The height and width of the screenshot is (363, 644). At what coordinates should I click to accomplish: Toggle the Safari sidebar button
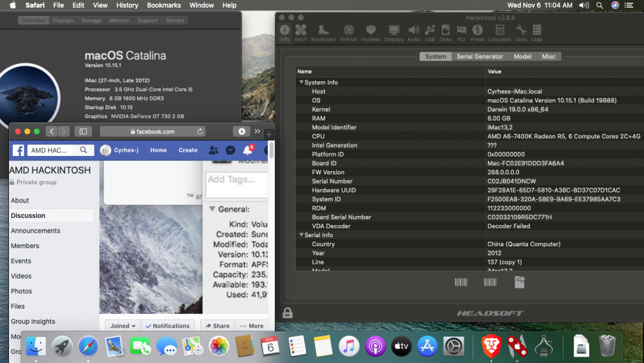(x=83, y=132)
